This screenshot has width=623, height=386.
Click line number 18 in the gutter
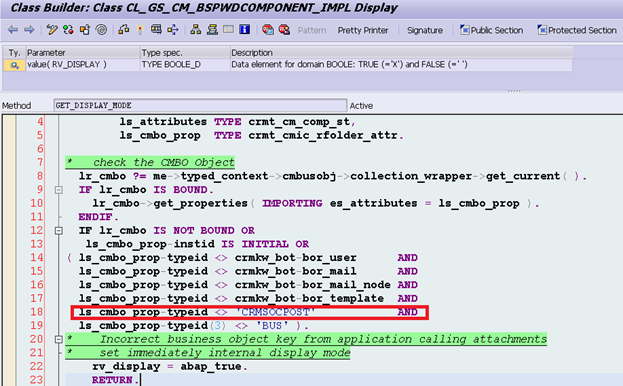pyautogui.click(x=37, y=312)
